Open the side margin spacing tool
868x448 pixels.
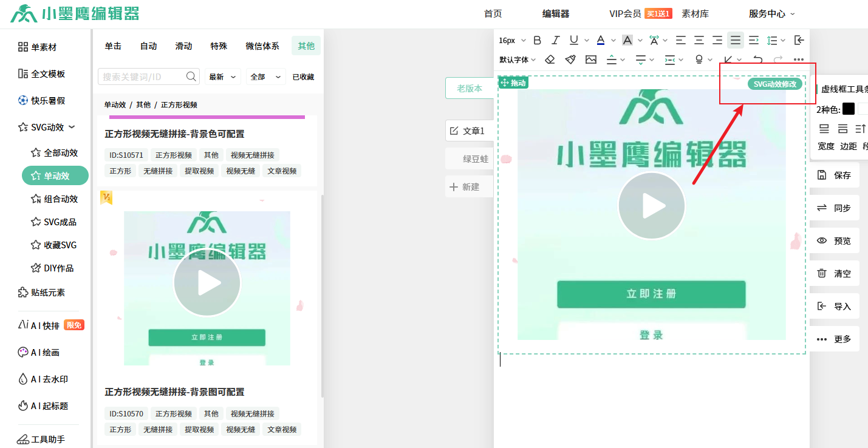[670, 59]
